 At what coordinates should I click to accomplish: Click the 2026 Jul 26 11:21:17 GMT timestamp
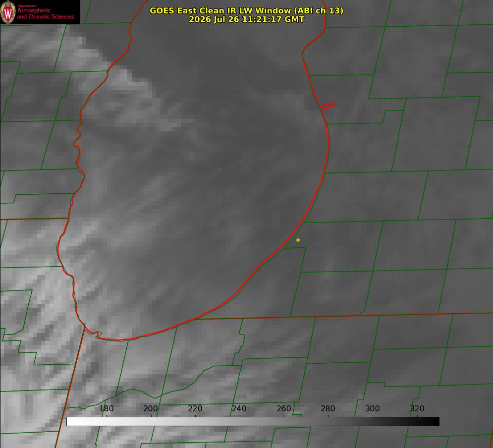(x=247, y=19)
